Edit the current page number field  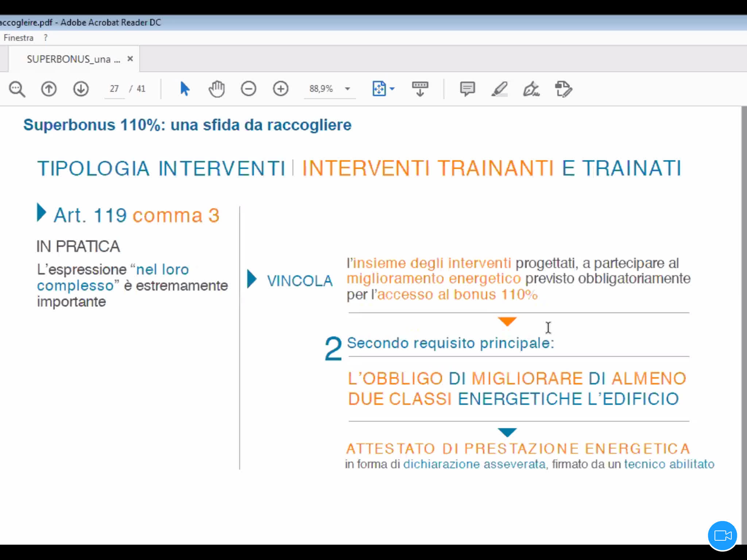[114, 89]
